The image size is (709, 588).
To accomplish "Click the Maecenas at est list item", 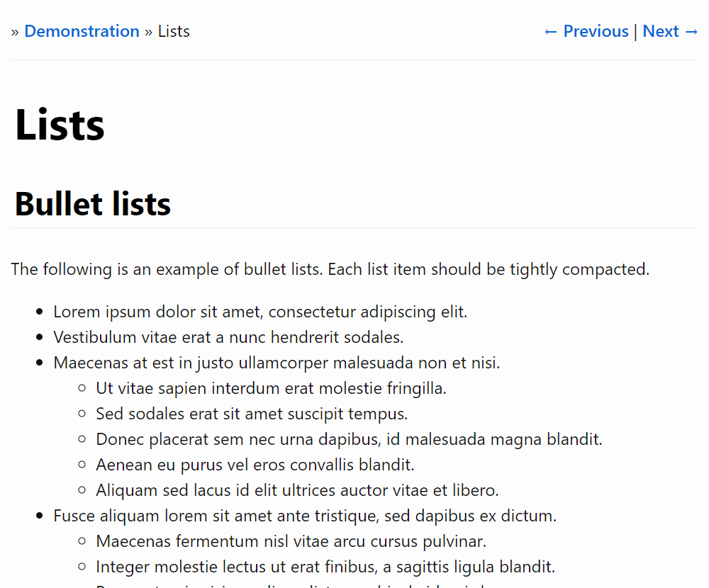I will pyautogui.click(x=277, y=363).
